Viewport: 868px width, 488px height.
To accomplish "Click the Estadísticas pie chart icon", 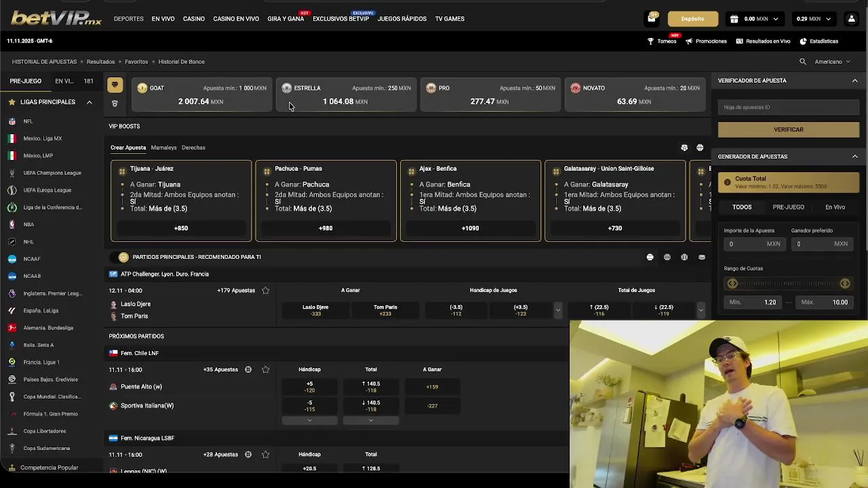I will point(803,41).
